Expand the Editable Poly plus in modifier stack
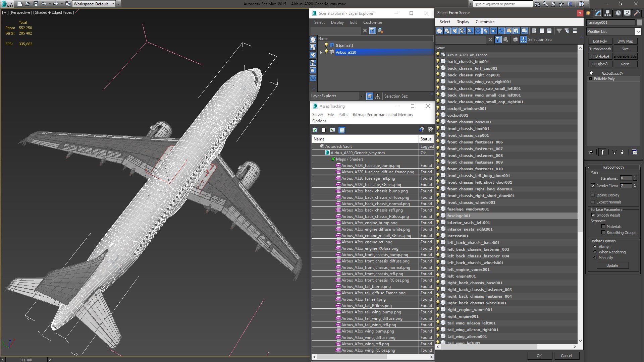644x362 pixels. click(591, 79)
